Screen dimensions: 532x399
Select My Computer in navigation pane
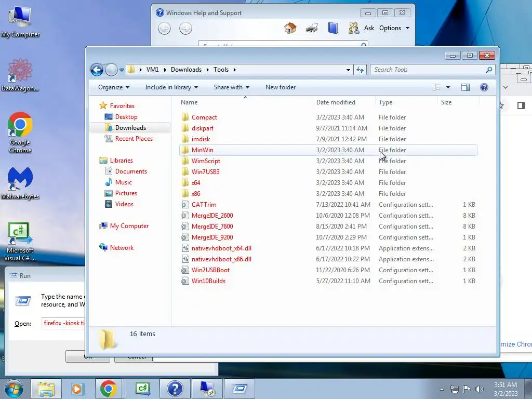(129, 226)
